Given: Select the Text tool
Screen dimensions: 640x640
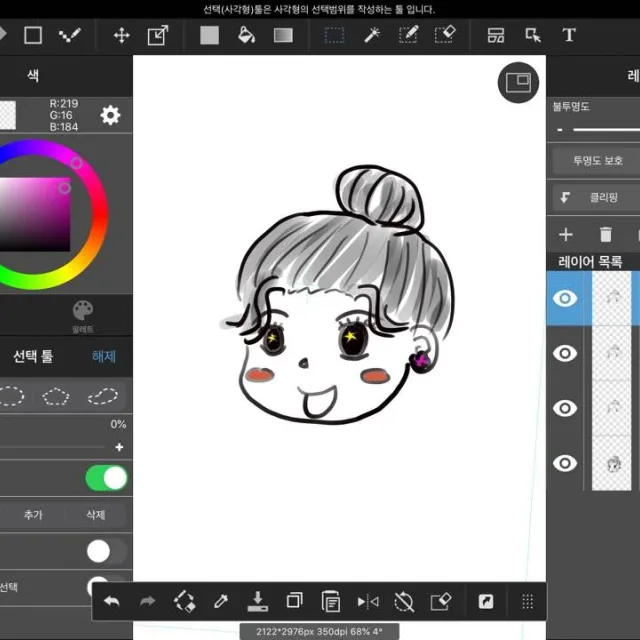Looking at the screenshot, I should click(x=569, y=35).
